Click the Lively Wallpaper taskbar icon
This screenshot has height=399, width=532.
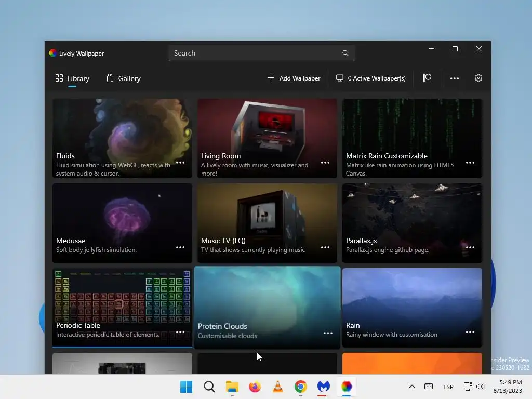tap(347, 387)
